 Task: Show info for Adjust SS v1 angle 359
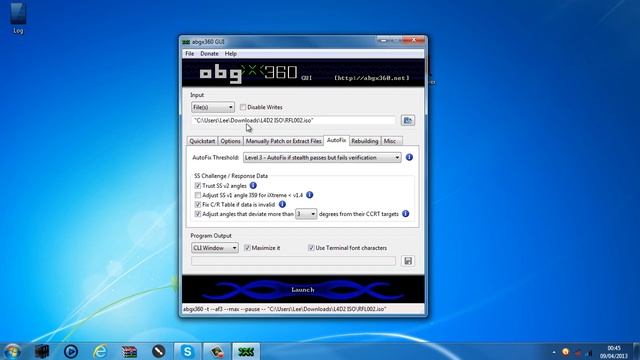click(x=309, y=195)
